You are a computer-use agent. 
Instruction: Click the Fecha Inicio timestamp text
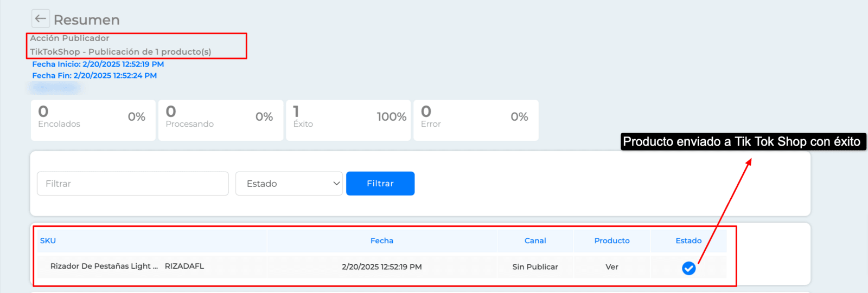[x=98, y=64]
